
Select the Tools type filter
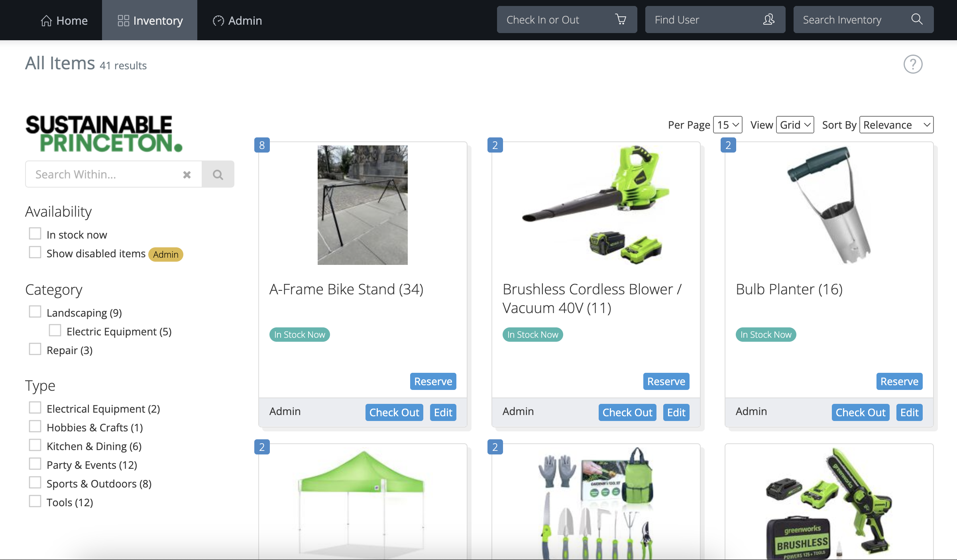[x=35, y=501]
